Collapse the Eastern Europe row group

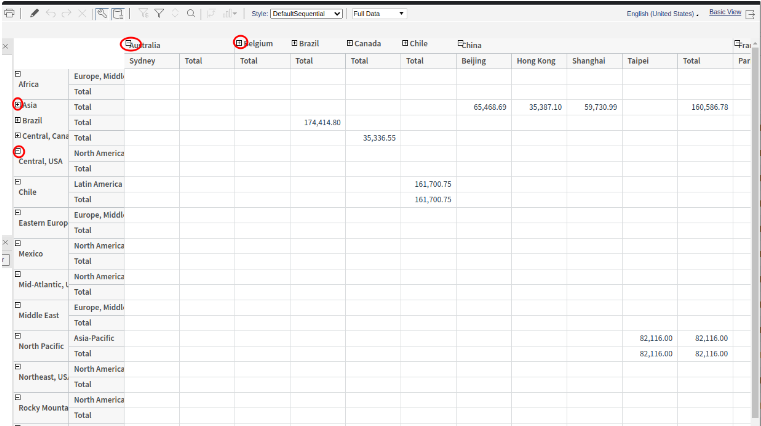click(x=18, y=212)
